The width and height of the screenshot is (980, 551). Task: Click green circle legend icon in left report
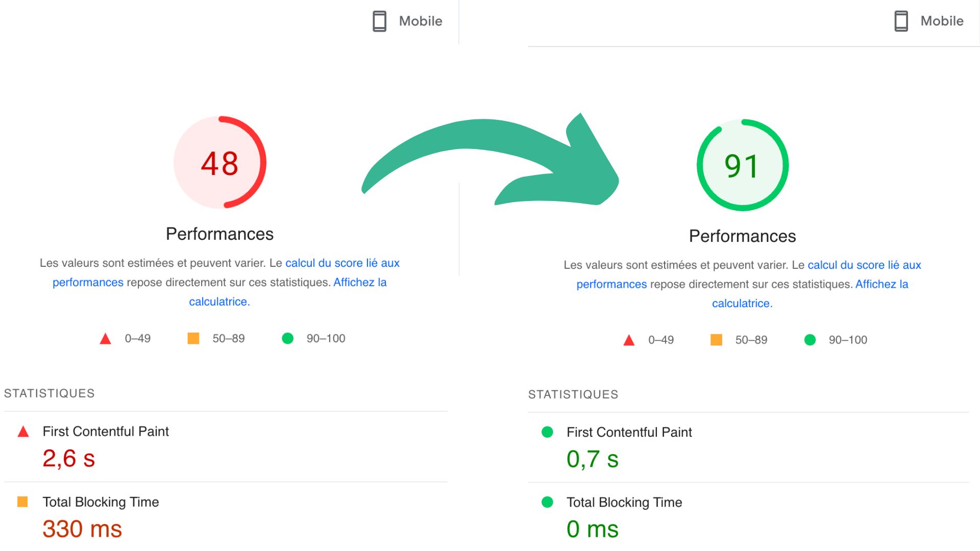(x=288, y=338)
